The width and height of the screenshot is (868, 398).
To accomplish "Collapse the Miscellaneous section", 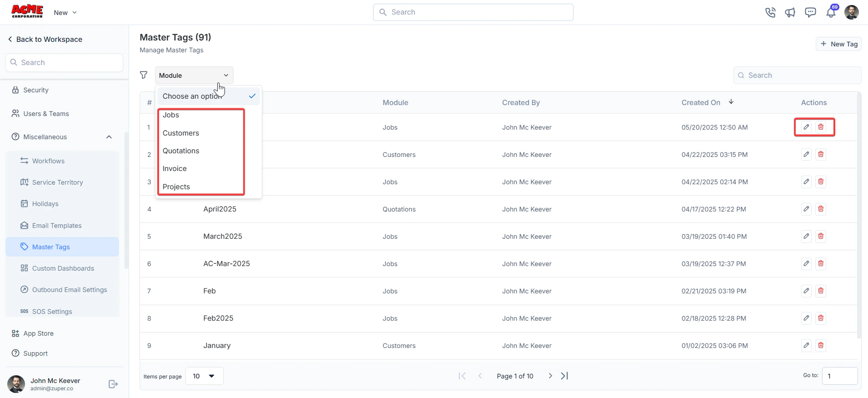I will coord(109,137).
